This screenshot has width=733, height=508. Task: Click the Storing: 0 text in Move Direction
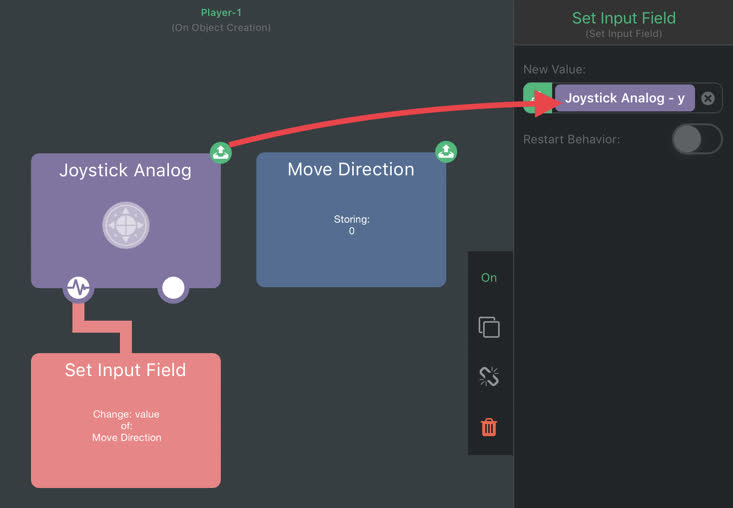pos(352,225)
